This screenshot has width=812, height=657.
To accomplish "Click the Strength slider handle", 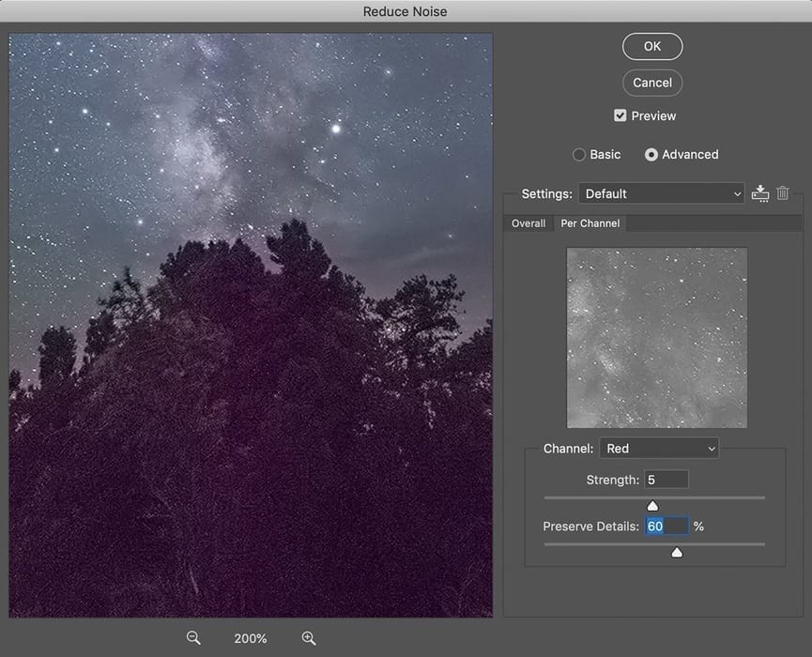I will pos(652,505).
